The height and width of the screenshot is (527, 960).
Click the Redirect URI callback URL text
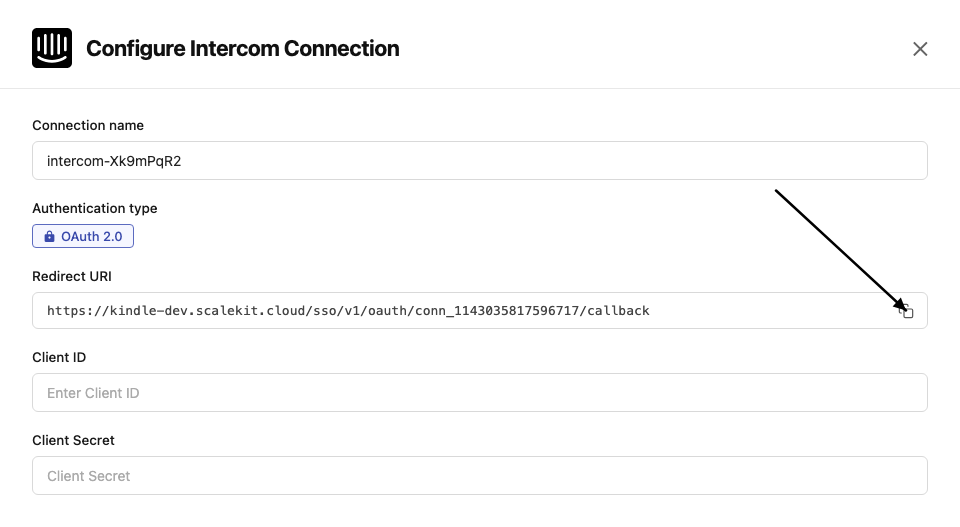348,311
